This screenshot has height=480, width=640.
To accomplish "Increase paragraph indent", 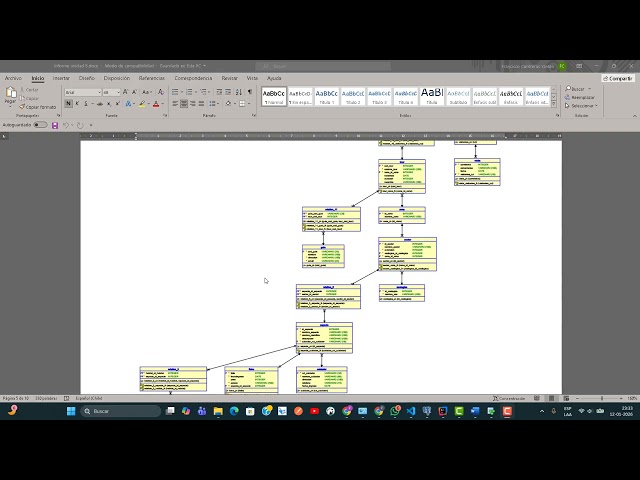I will (228, 92).
